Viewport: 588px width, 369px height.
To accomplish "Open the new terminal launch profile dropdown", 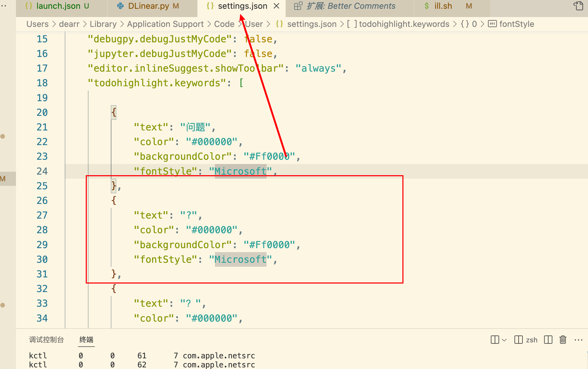I will tap(504, 340).
